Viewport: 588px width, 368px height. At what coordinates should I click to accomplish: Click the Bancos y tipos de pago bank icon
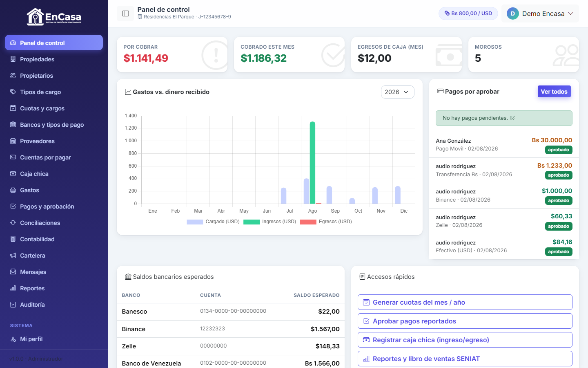(13, 125)
